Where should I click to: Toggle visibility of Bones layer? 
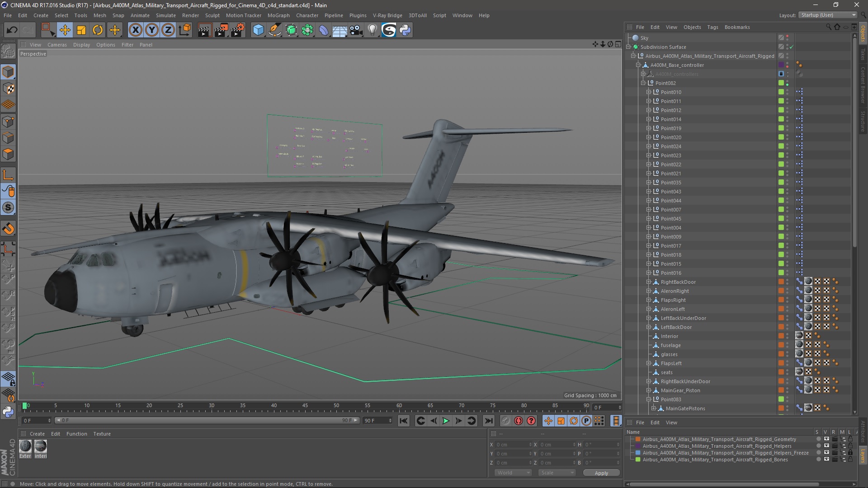tap(826, 460)
